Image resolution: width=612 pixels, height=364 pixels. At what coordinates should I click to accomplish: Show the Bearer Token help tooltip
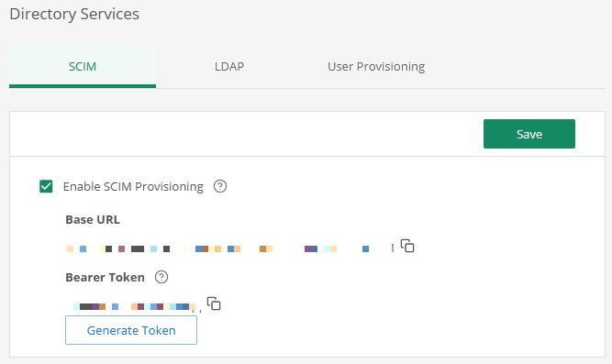[x=161, y=277]
